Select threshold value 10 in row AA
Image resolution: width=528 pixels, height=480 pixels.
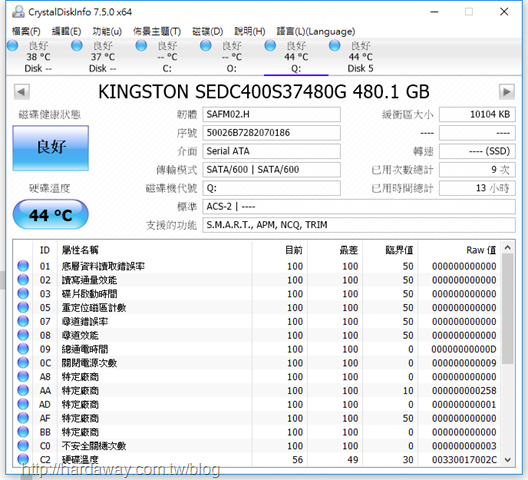(408, 390)
